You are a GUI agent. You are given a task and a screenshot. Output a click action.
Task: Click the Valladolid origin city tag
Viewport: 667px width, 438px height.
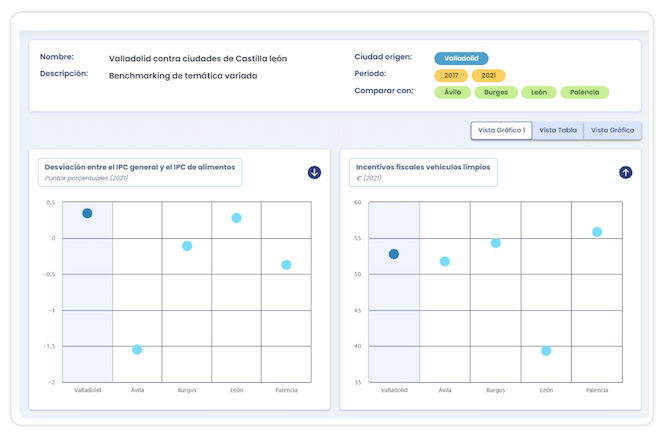[461, 58]
